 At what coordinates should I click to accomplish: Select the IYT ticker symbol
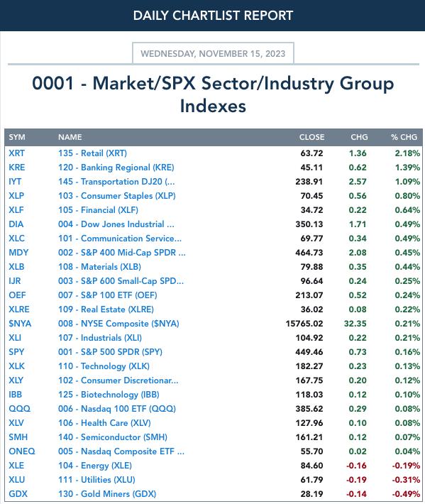click(x=15, y=181)
